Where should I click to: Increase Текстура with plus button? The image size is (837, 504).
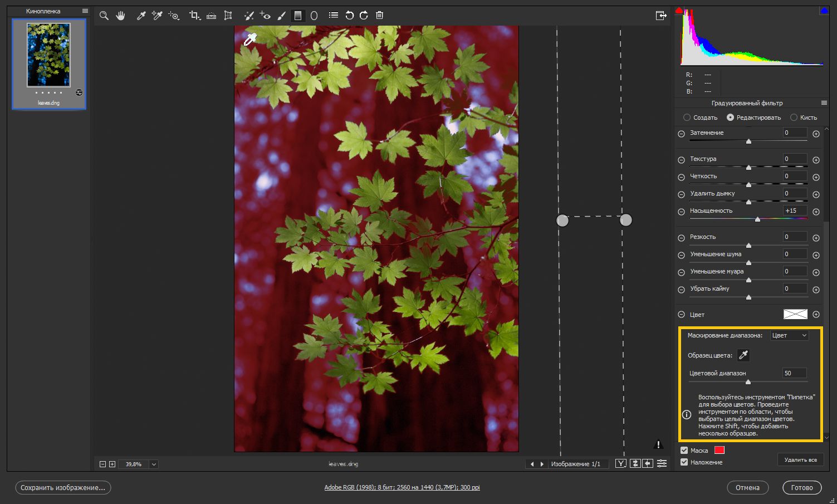tap(816, 160)
